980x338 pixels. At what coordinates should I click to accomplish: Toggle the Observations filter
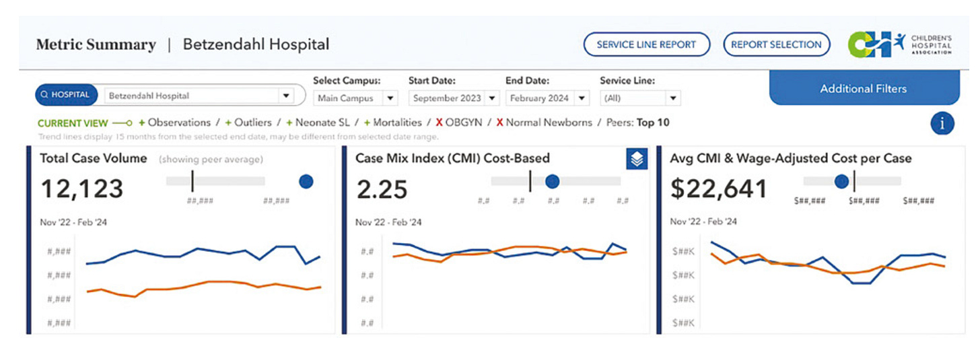[x=174, y=123]
